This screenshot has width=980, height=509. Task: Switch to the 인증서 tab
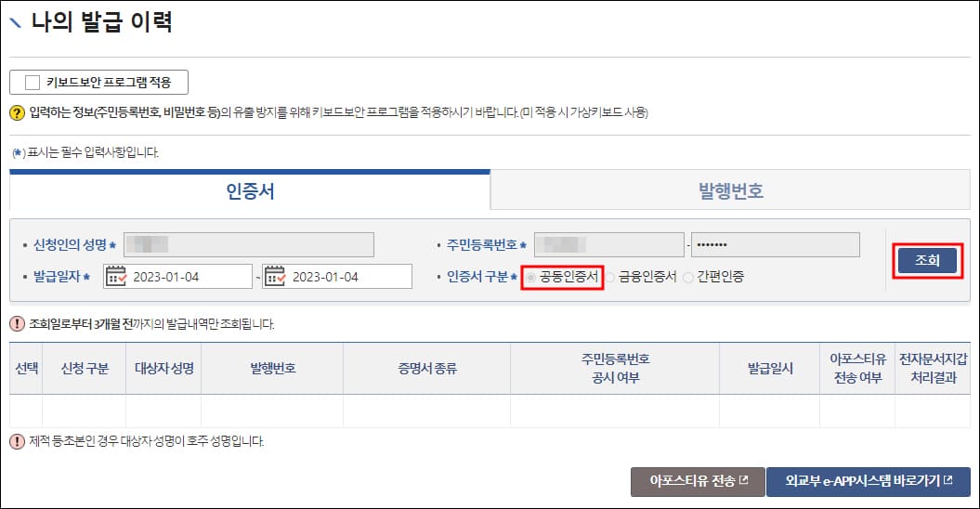[x=250, y=190]
